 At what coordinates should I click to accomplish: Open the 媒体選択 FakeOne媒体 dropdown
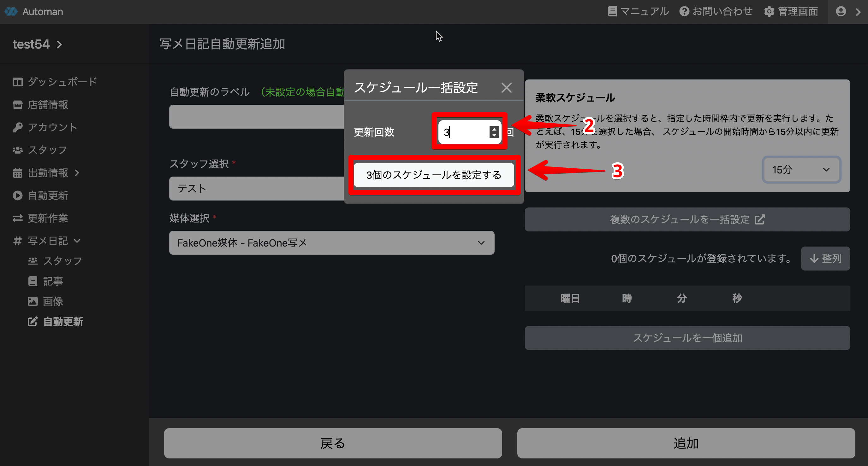click(331, 243)
